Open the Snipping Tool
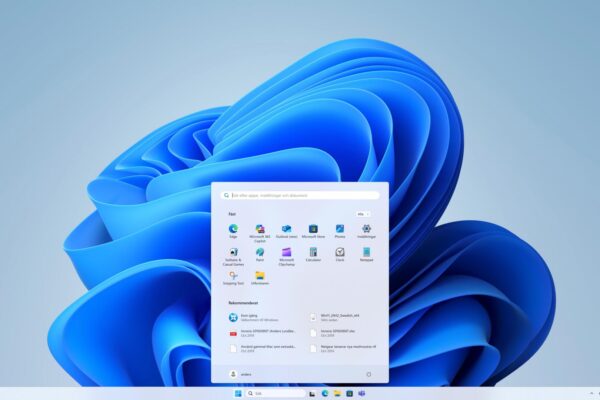Image resolution: width=600 pixels, height=400 pixels. pyautogui.click(x=233, y=278)
